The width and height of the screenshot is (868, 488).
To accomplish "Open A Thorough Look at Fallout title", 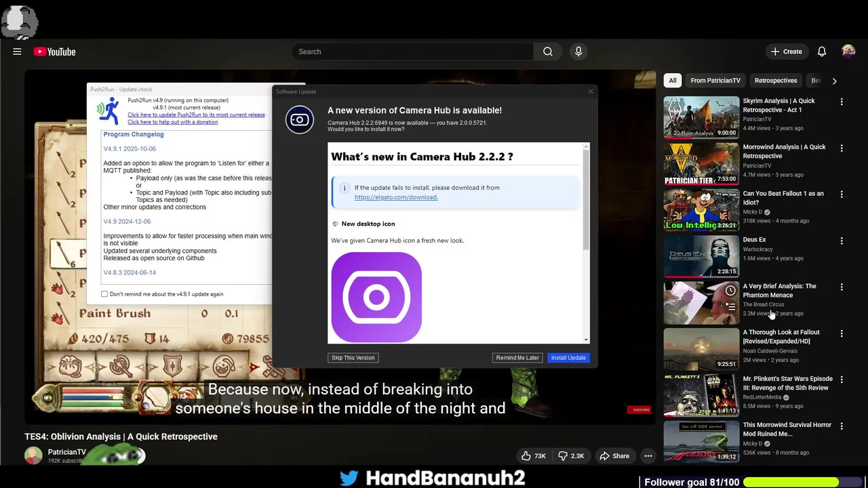I will coord(781,337).
